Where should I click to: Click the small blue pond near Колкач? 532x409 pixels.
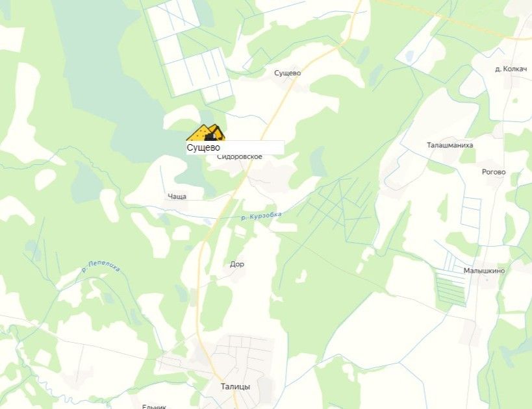[410, 55]
